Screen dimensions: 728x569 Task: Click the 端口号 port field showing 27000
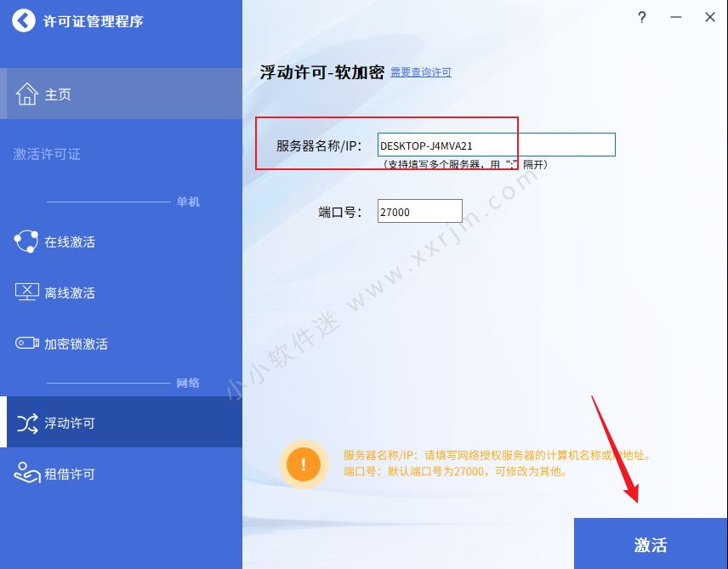click(420, 211)
